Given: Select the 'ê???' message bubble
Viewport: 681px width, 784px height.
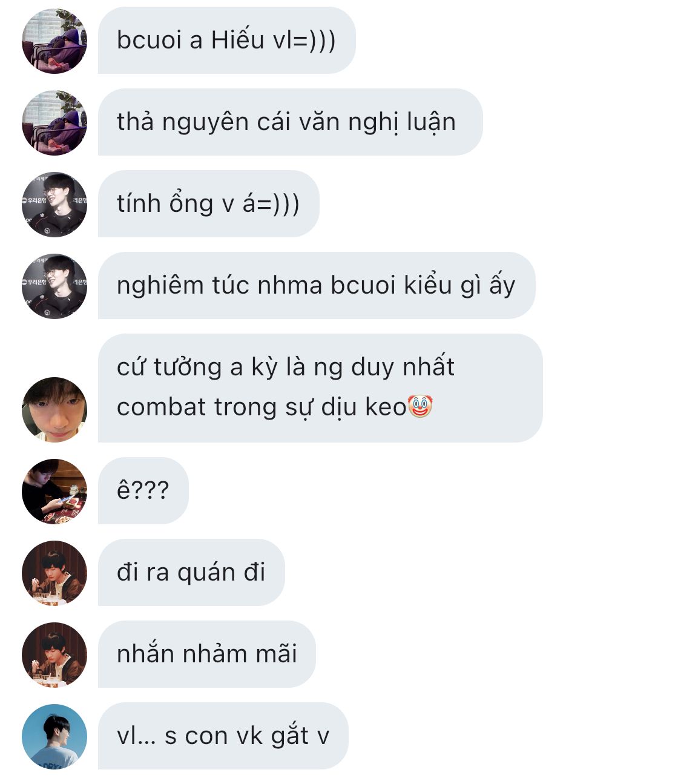Looking at the screenshot, I should 143,491.
